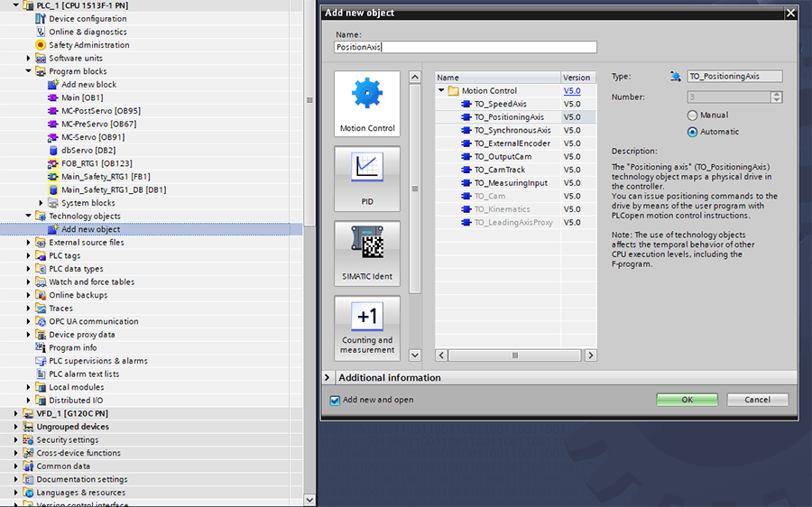
Task: Click the scroll-left arrow of object list
Action: pyautogui.click(x=441, y=355)
